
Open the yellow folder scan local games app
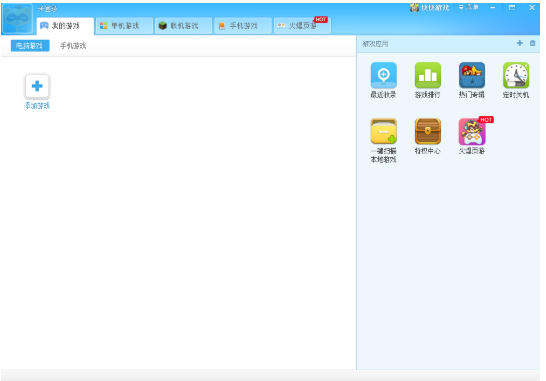pos(383,132)
